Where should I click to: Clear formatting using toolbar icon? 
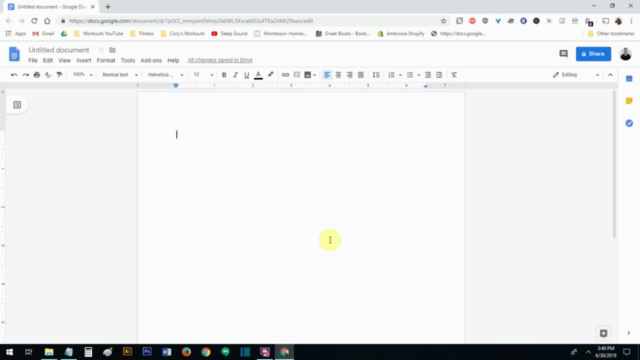click(x=454, y=75)
